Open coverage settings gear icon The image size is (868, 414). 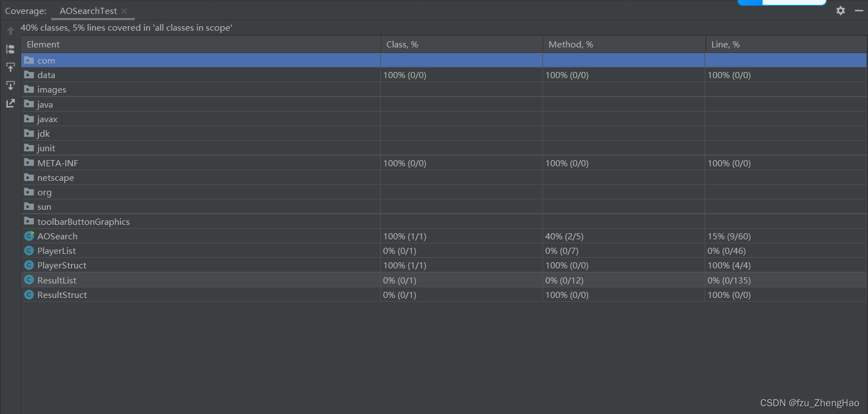[x=841, y=11]
